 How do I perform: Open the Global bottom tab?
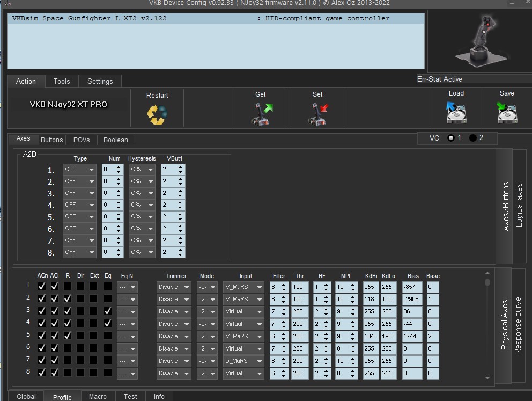pyautogui.click(x=26, y=397)
